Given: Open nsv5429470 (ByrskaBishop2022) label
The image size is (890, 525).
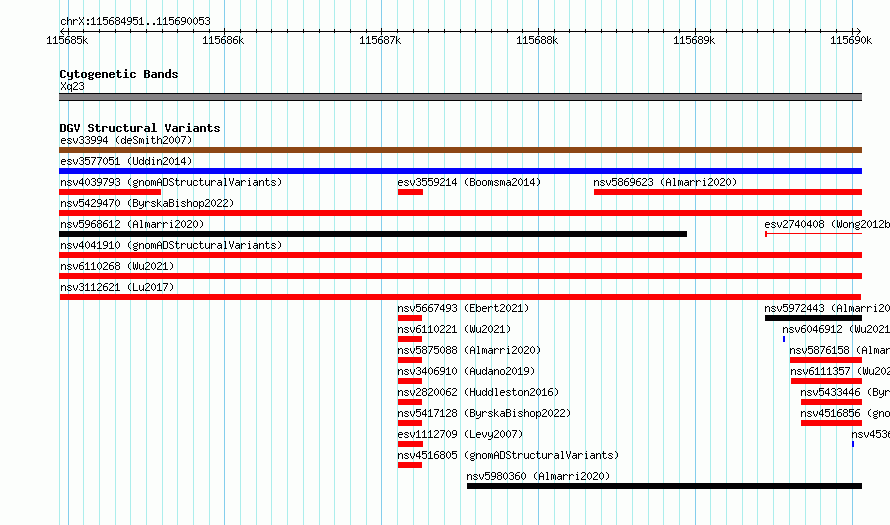Looking at the screenshot, I should pos(147,203).
